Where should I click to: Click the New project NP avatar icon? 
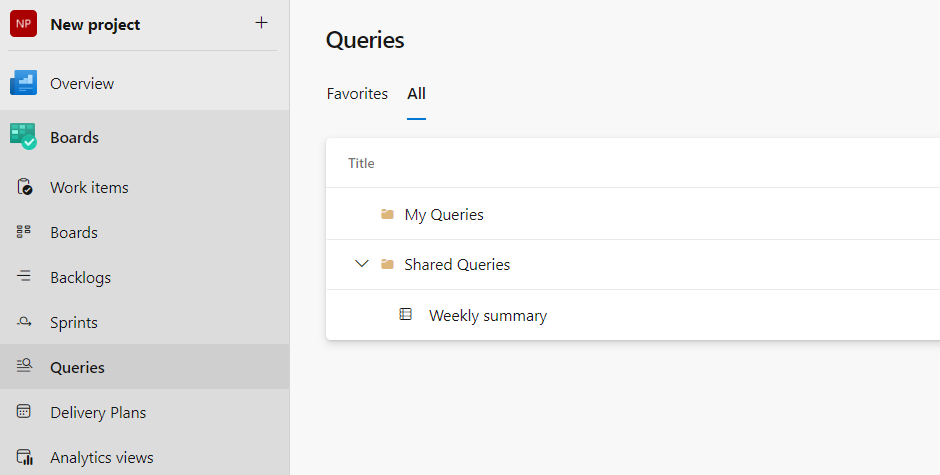coord(24,24)
